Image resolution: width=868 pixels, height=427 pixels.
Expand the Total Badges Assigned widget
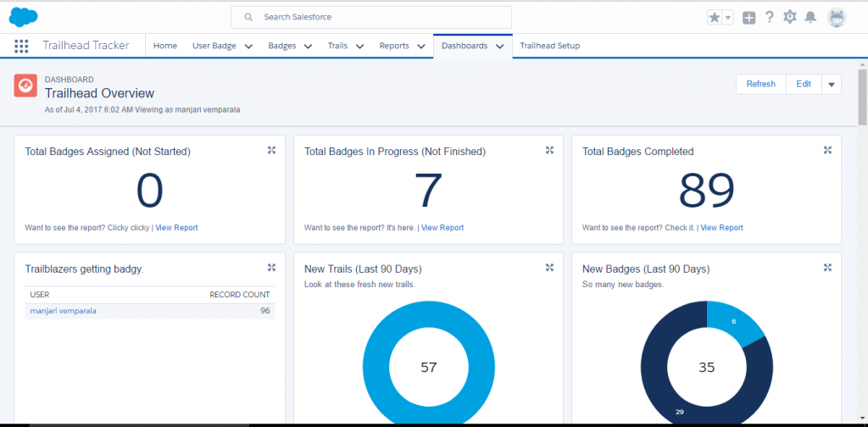point(271,150)
